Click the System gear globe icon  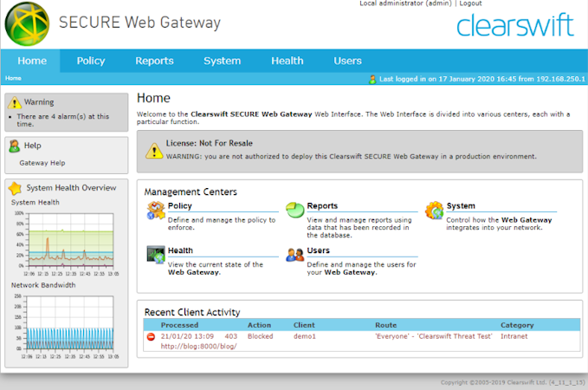(x=434, y=211)
